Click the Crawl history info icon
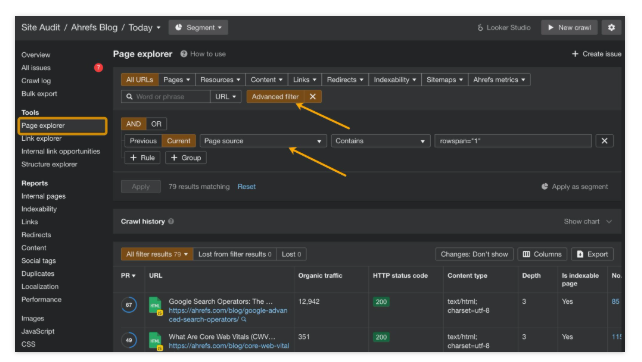642x362 pixels. pyautogui.click(x=171, y=221)
